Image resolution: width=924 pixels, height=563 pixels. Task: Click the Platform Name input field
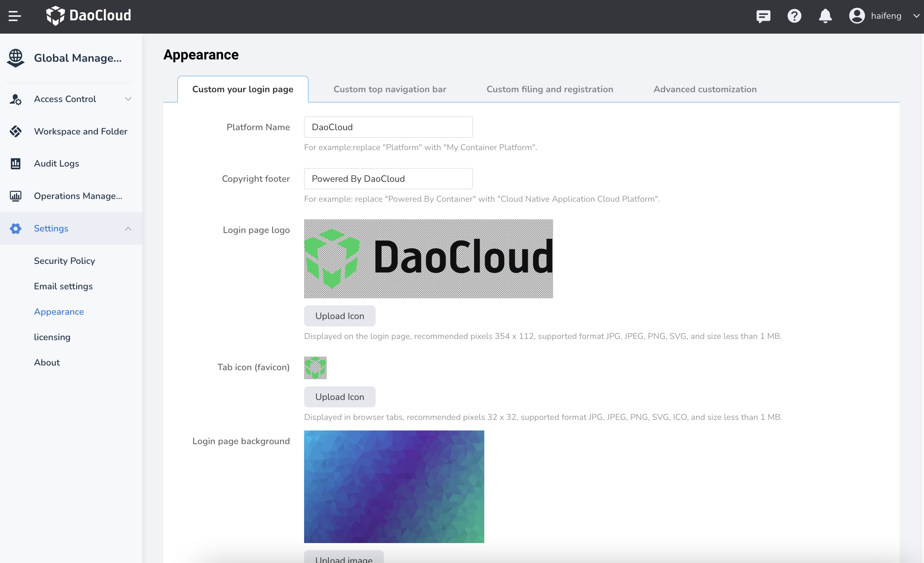pyautogui.click(x=389, y=127)
